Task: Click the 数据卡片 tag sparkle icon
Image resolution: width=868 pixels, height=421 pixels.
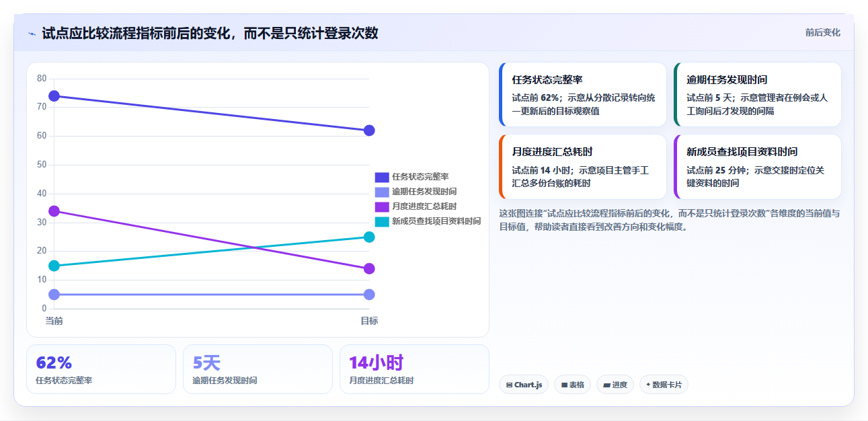Action: [x=648, y=385]
